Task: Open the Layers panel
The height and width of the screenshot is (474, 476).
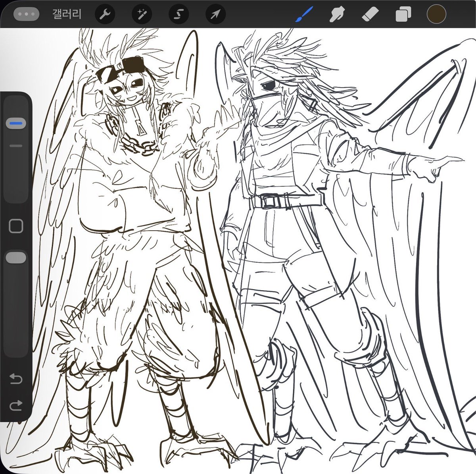Action: pos(403,15)
